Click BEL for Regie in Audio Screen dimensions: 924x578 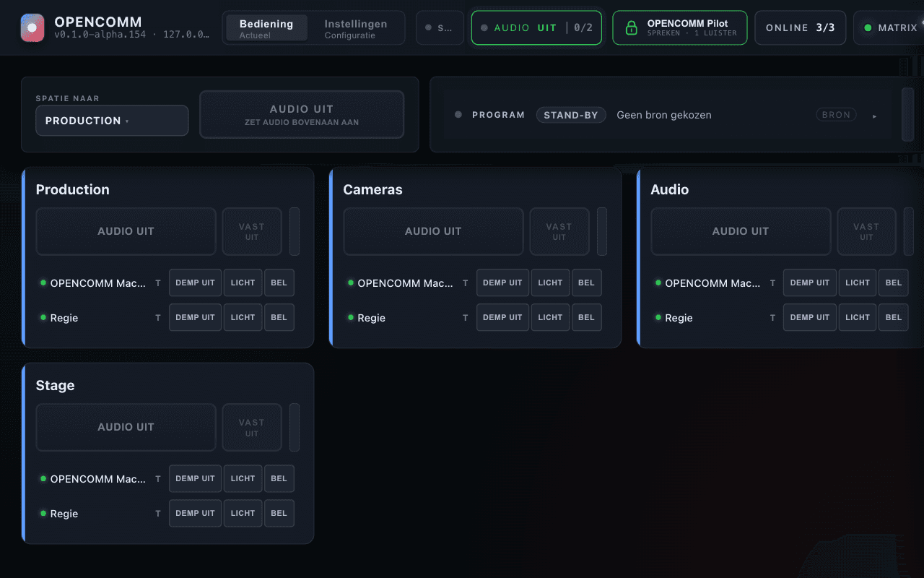coord(894,317)
